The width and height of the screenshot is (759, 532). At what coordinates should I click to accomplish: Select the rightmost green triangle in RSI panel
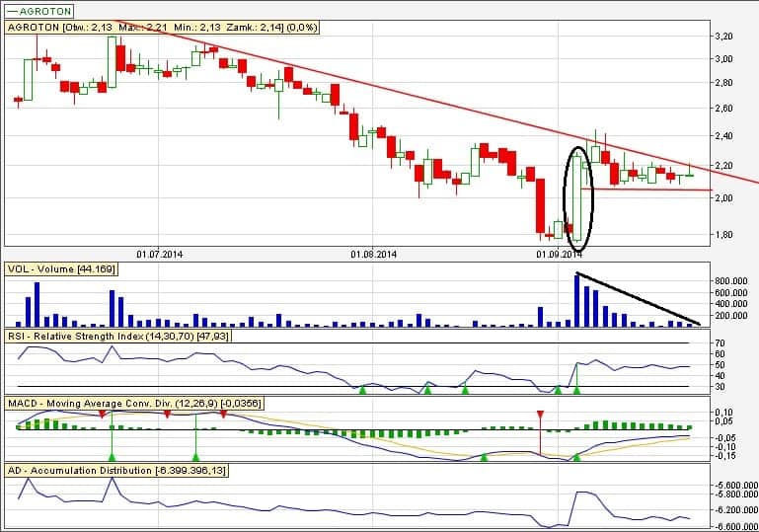577,391
